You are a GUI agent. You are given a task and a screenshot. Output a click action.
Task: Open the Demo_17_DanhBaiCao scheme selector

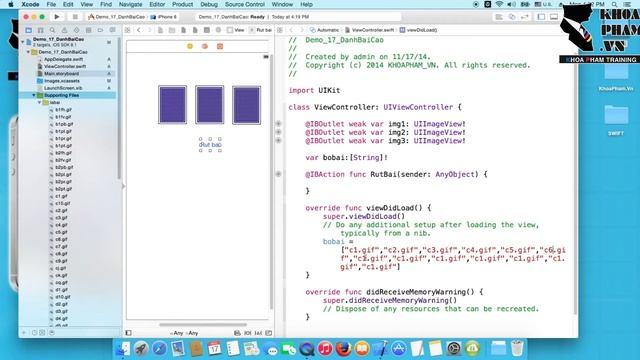click(x=117, y=17)
